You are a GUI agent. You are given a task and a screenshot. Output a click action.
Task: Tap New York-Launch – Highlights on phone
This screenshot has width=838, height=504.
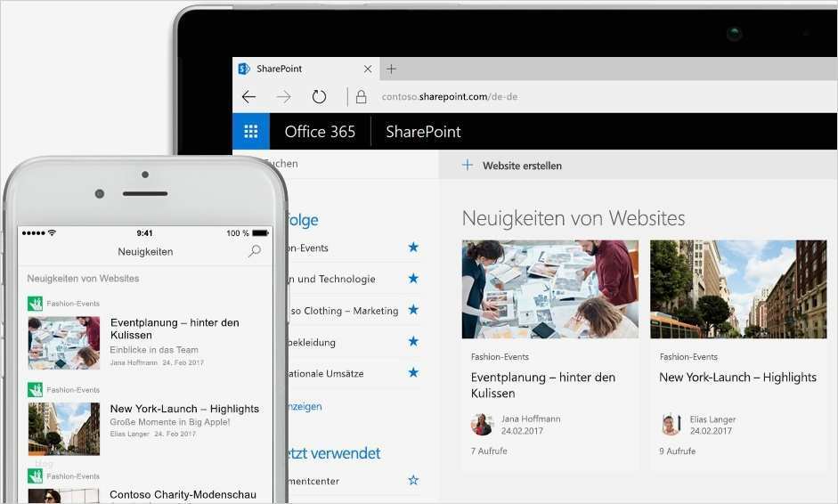[x=185, y=409]
